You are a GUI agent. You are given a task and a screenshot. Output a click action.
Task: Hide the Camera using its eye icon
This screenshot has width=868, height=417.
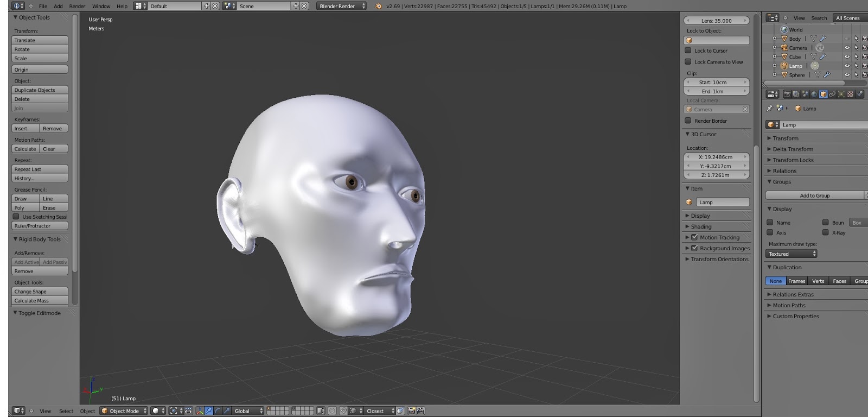(x=847, y=48)
